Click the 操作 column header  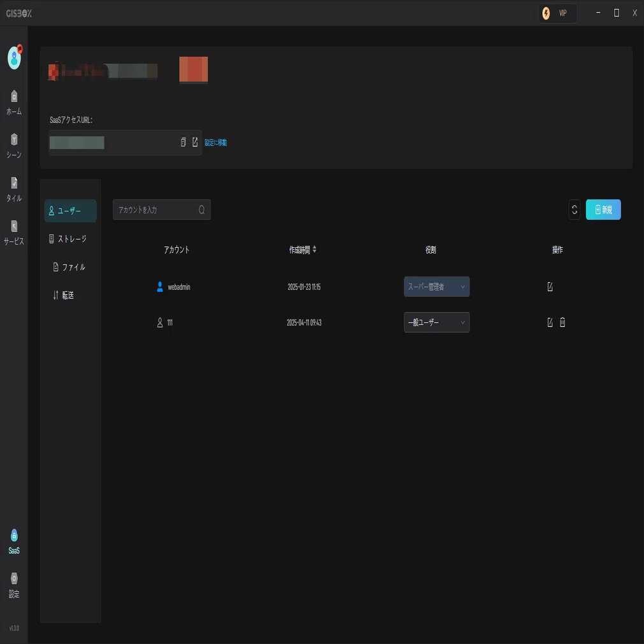(x=557, y=250)
